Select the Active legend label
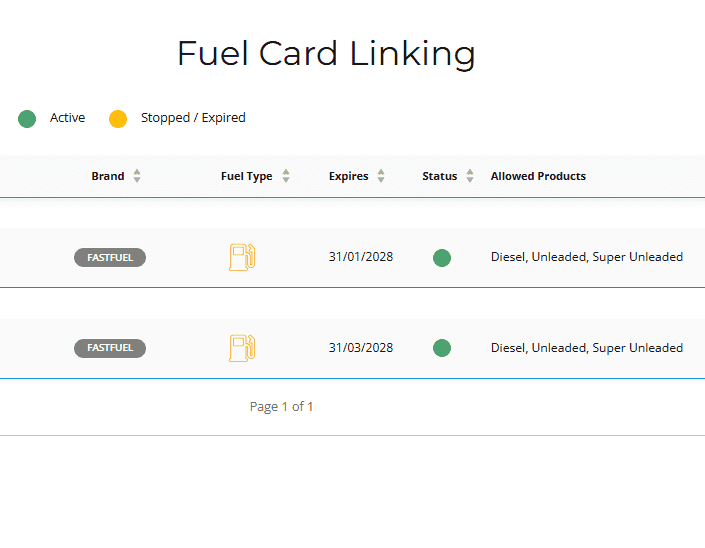 67,118
